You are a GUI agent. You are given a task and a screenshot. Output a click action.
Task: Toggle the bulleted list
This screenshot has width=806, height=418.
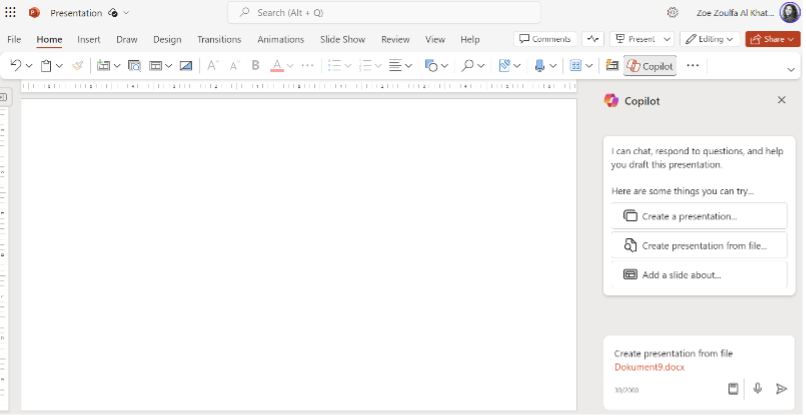(x=335, y=65)
